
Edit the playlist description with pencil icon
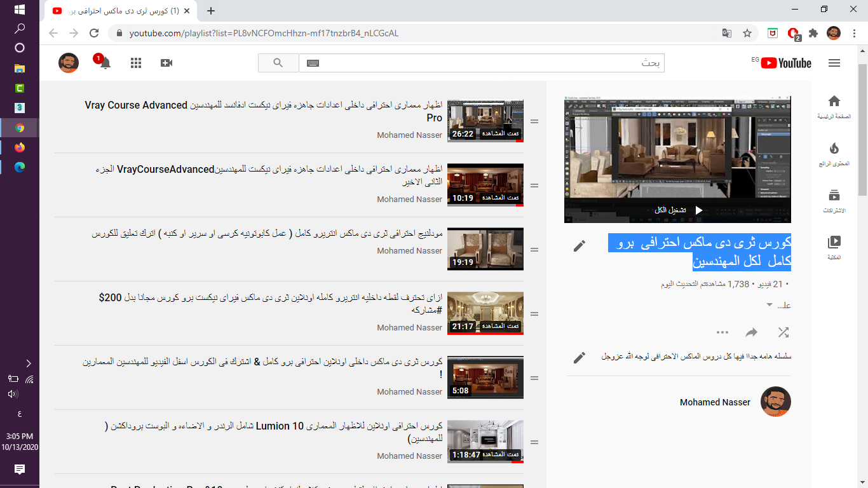click(580, 358)
